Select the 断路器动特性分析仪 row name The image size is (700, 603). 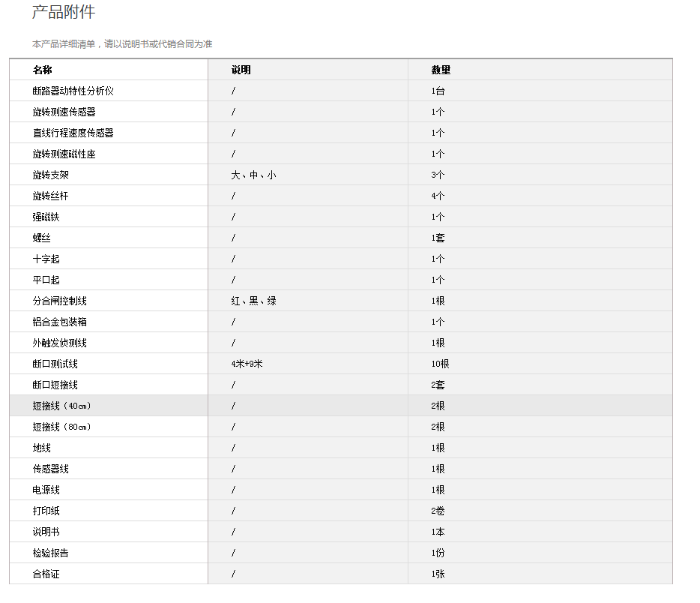click(73, 91)
